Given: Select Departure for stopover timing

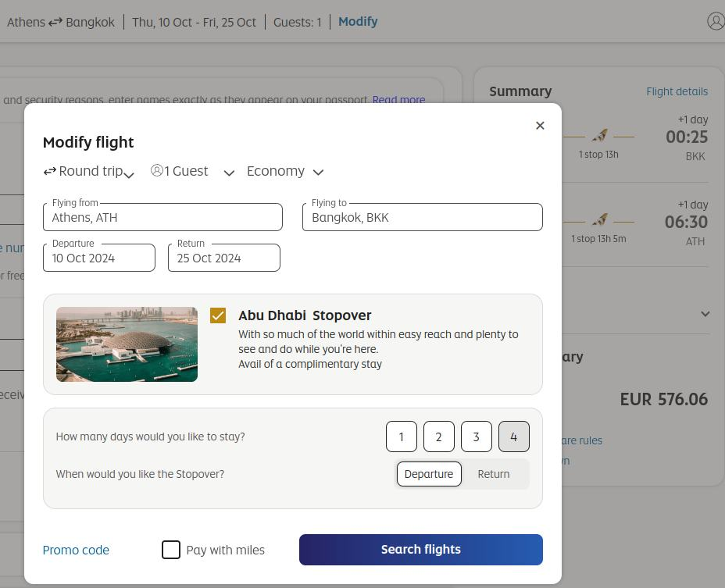Looking at the screenshot, I should point(428,474).
